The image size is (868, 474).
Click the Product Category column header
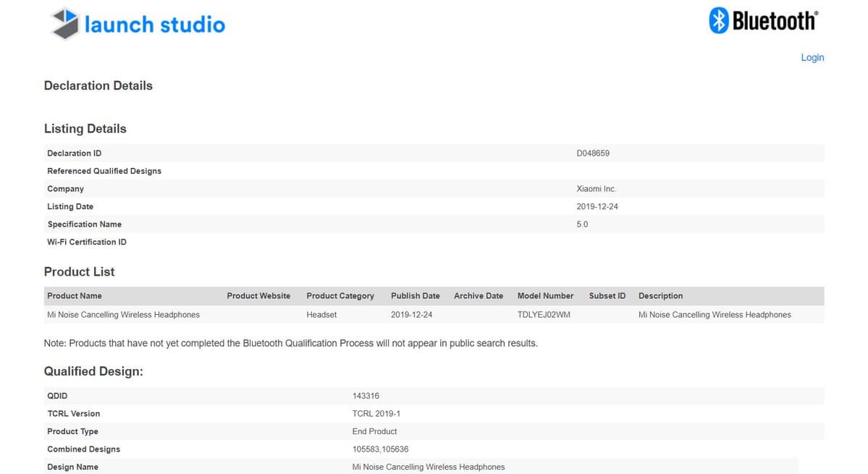pyautogui.click(x=340, y=296)
